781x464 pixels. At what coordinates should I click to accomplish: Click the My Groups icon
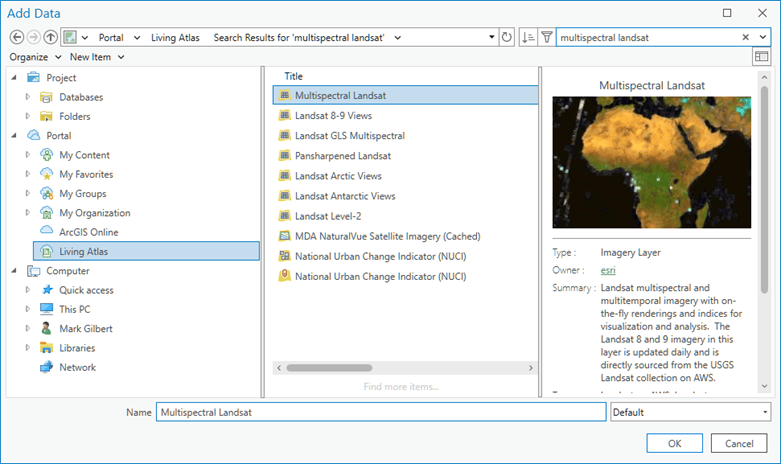point(46,194)
